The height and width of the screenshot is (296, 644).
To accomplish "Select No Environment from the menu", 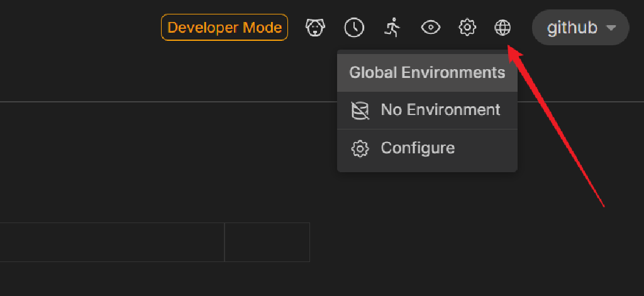I will 440,111.
